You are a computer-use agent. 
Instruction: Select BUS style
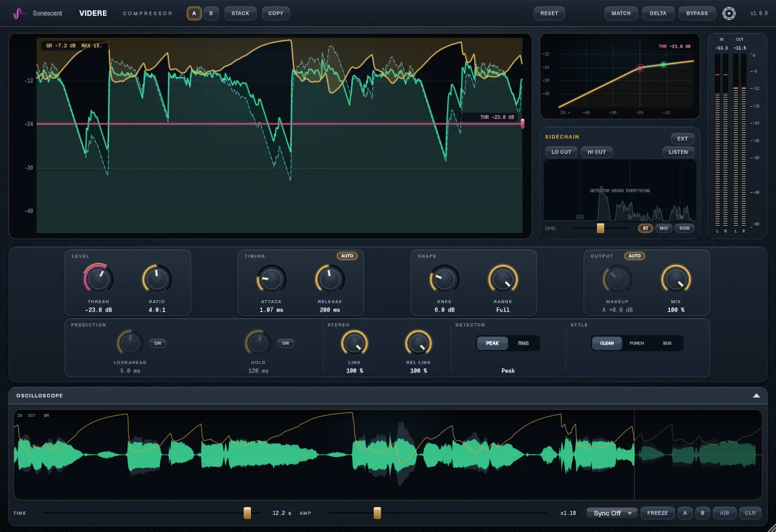pos(667,343)
